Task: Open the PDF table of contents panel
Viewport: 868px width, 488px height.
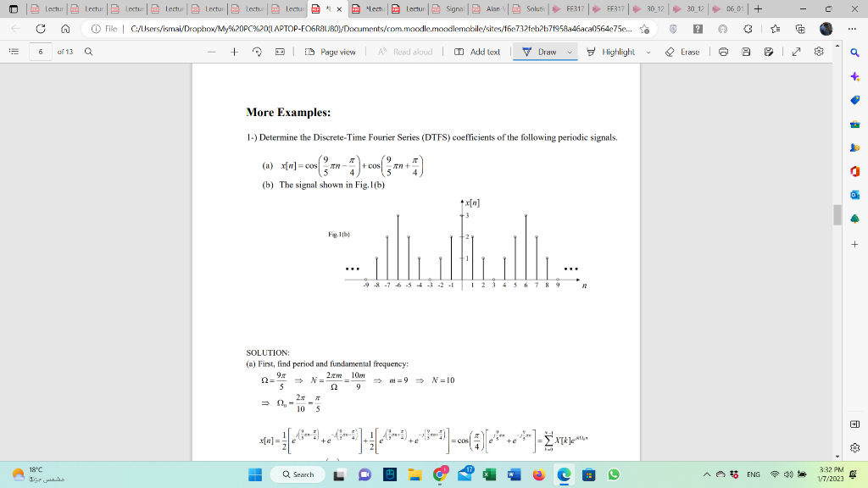Action: point(14,52)
